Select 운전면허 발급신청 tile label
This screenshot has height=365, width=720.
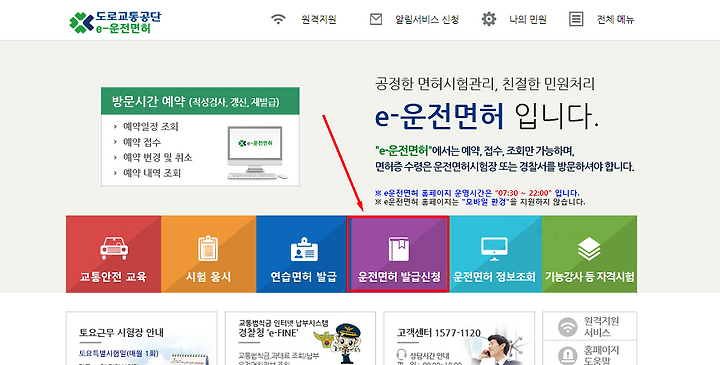(x=399, y=276)
